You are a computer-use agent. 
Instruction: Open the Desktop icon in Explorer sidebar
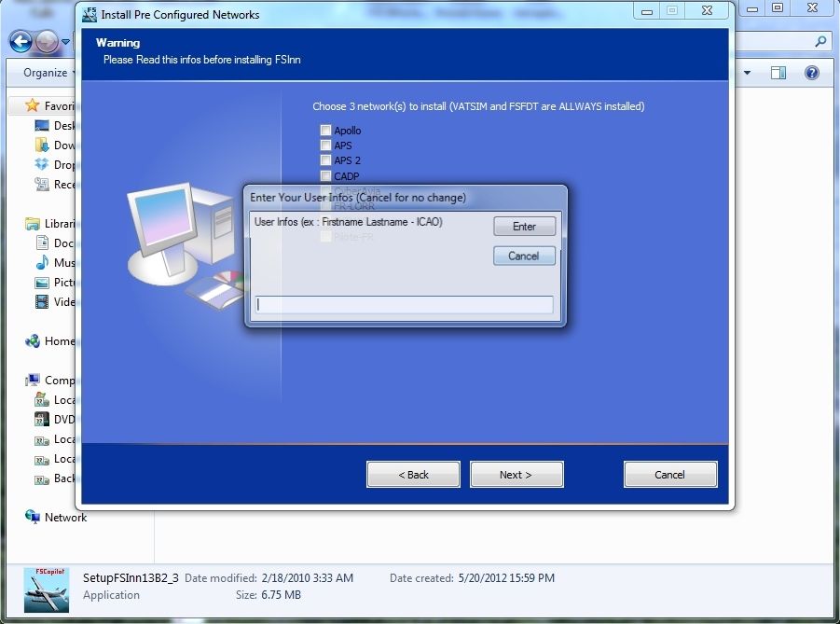point(42,125)
